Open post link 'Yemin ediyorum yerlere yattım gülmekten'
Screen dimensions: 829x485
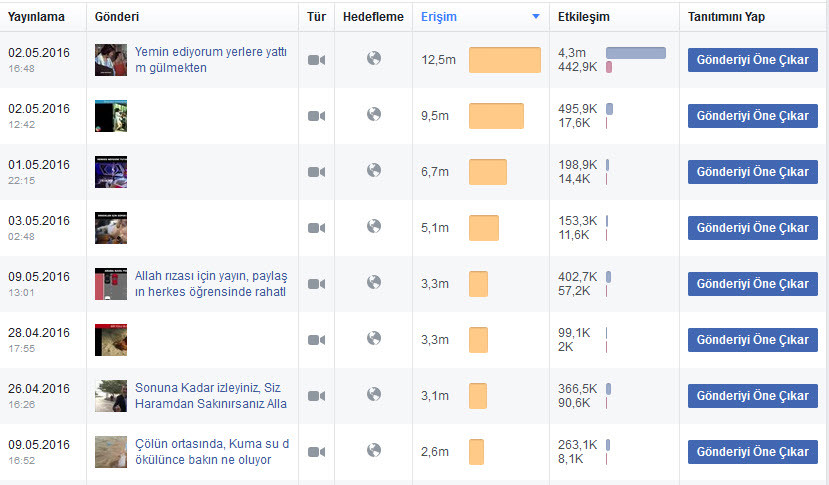pyautogui.click(x=211, y=60)
